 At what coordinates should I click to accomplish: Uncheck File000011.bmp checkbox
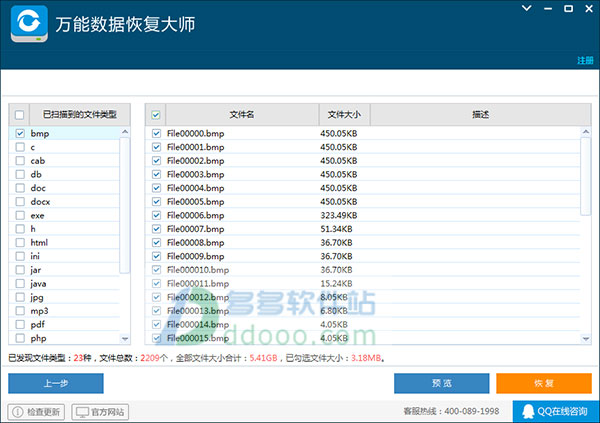tap(156, 283)
